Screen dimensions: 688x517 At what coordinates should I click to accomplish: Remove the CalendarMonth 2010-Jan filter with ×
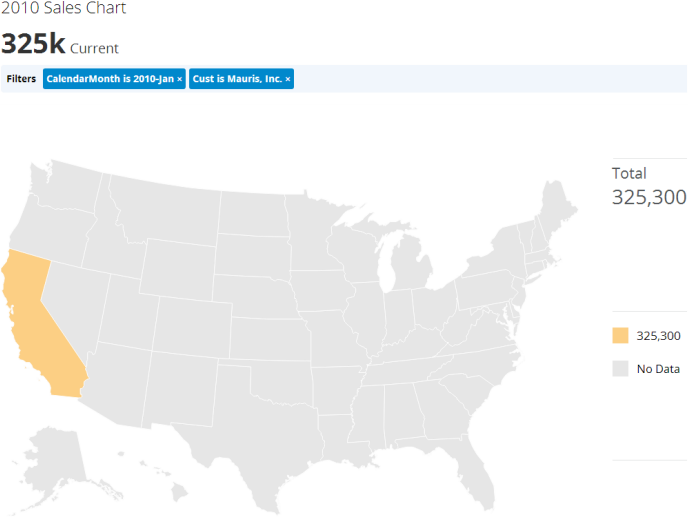pos(180,79)
